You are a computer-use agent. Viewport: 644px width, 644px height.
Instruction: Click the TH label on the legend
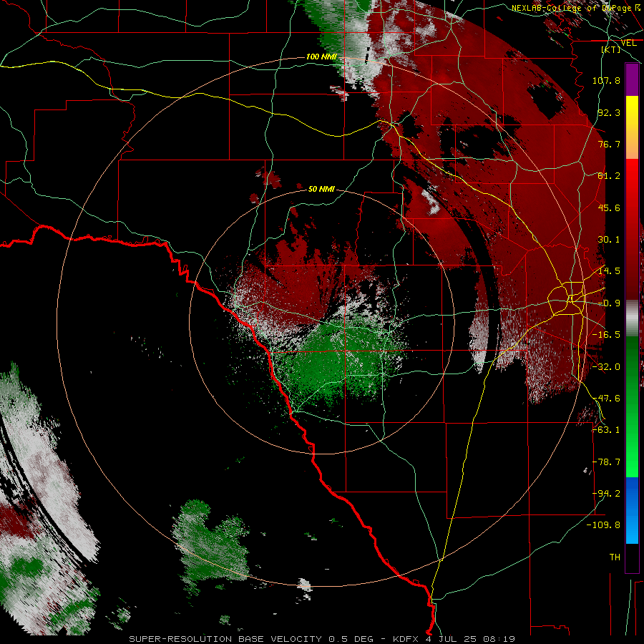pyautogui.click(x=615, y=557)
